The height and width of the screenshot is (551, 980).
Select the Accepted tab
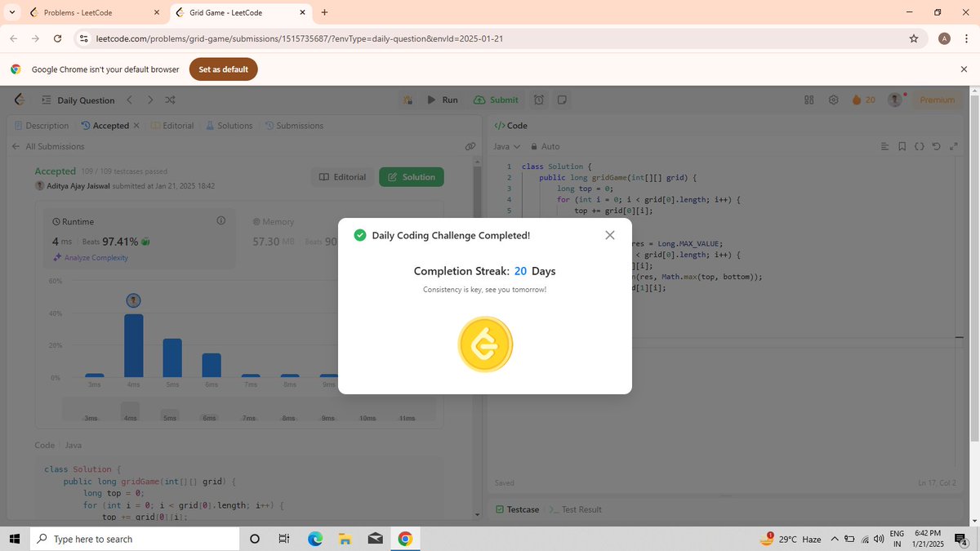[x=105, y=126]
